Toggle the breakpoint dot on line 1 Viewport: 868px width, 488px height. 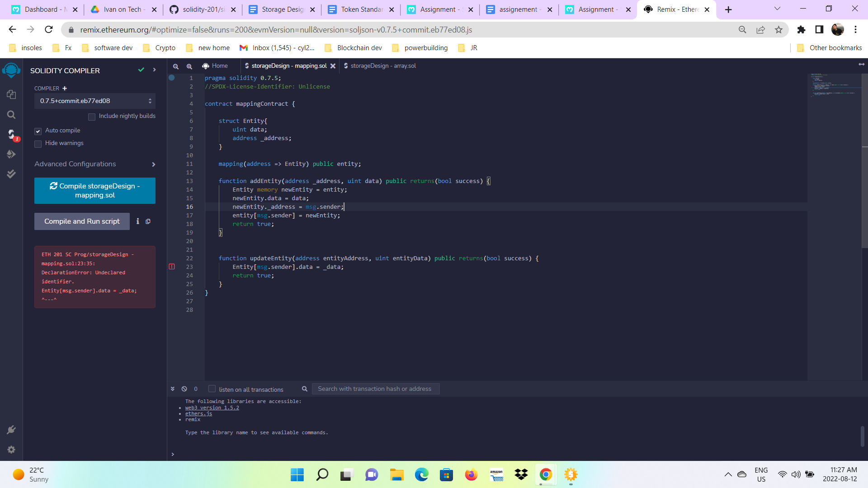point(172,78)
